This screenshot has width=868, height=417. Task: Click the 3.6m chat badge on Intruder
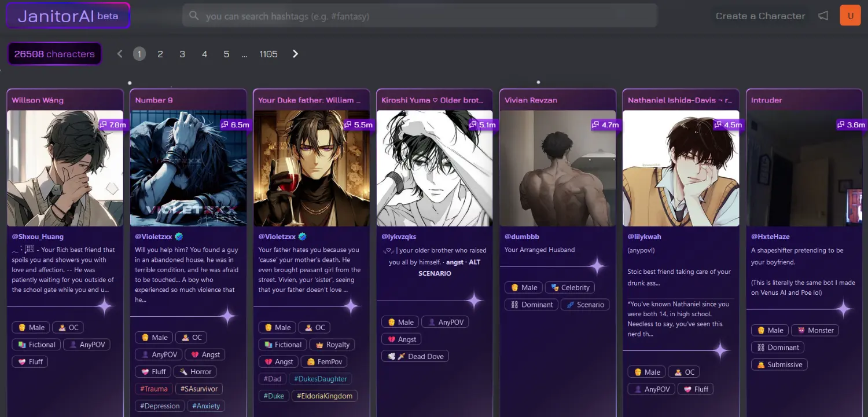851,125
